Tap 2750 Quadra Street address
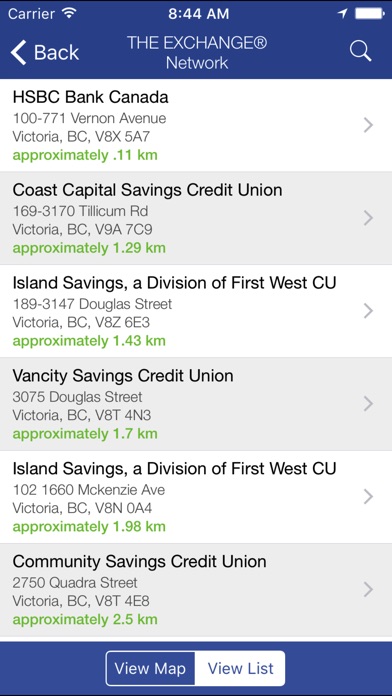Image resolution: width=392 pixels, height=696 pixels. 75,582
